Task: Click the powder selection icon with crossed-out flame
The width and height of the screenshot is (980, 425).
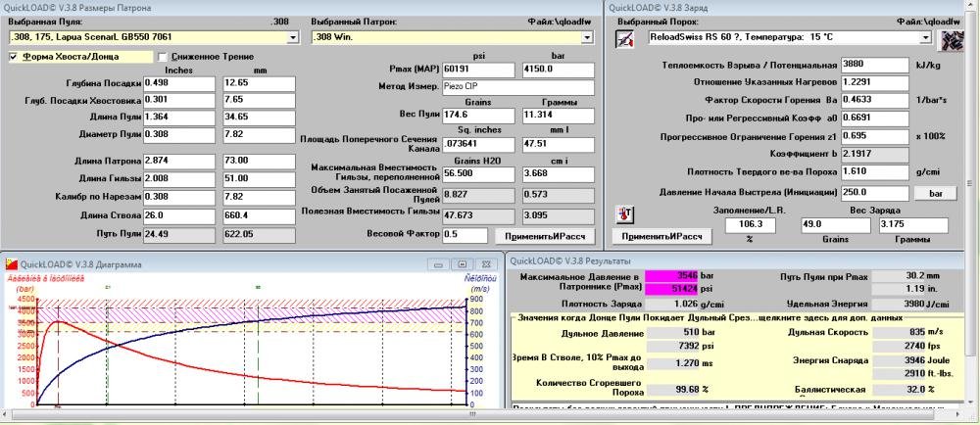Action: 624,39
